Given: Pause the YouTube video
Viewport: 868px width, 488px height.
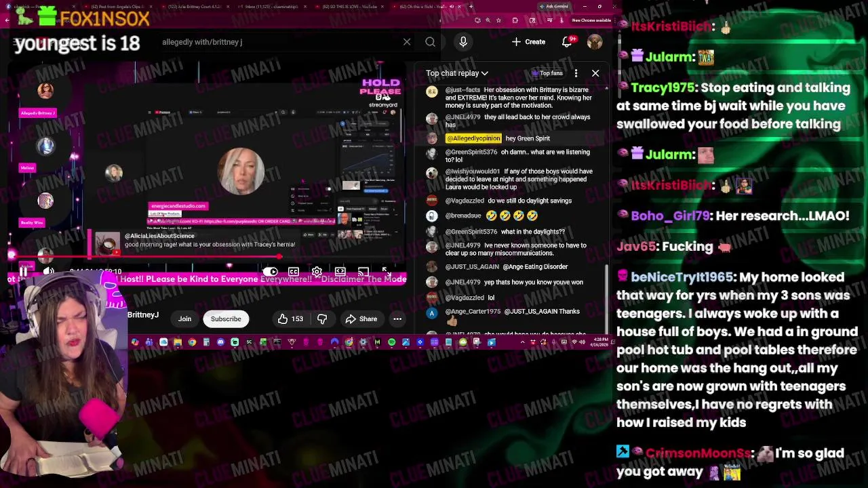Looking at the screenshot, I should coord(23,272).
